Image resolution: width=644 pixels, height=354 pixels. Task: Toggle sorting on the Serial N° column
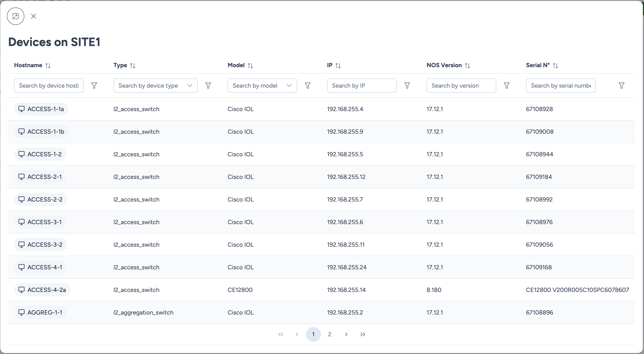tap(555, 65)
